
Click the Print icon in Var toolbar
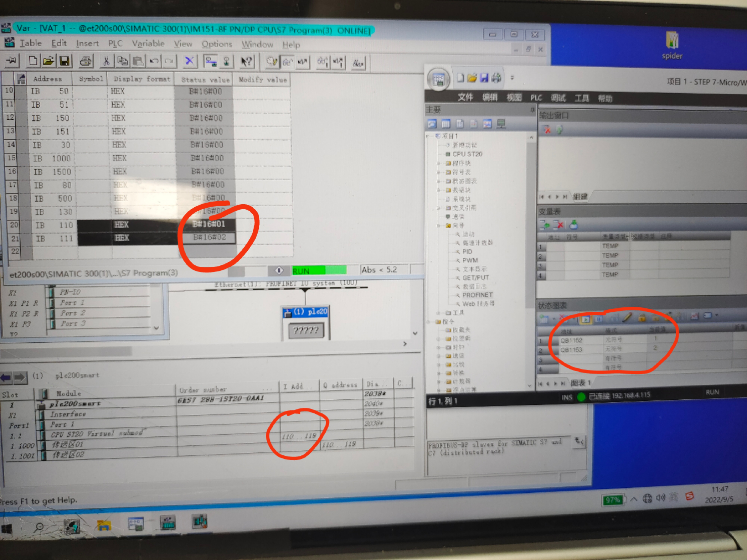click(x=85, y=61)
